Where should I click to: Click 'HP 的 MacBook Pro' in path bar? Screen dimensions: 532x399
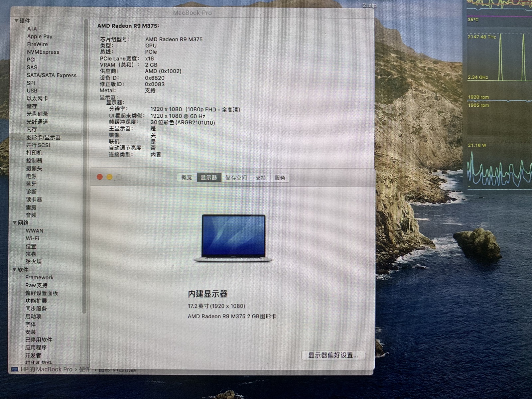[47, 369]
